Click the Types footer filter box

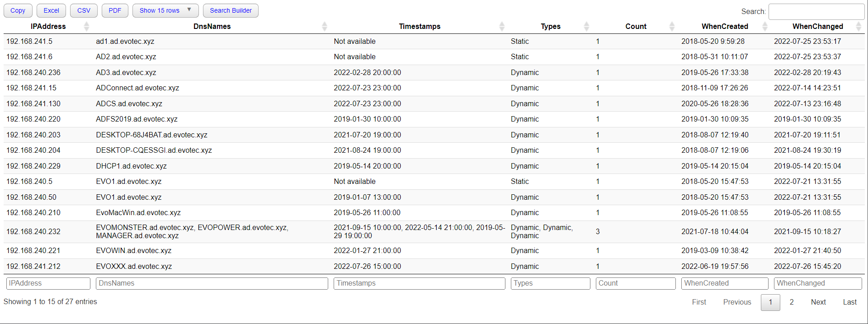tap(550, 283)
